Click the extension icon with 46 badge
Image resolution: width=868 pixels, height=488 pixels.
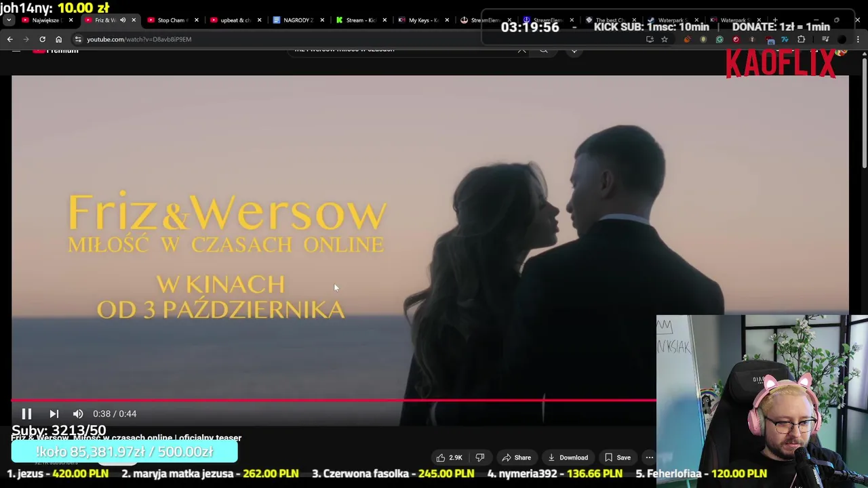coord(770,40)
